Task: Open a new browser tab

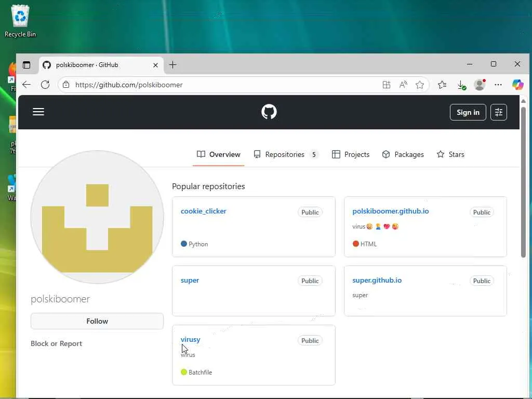Action: point(172,65)
